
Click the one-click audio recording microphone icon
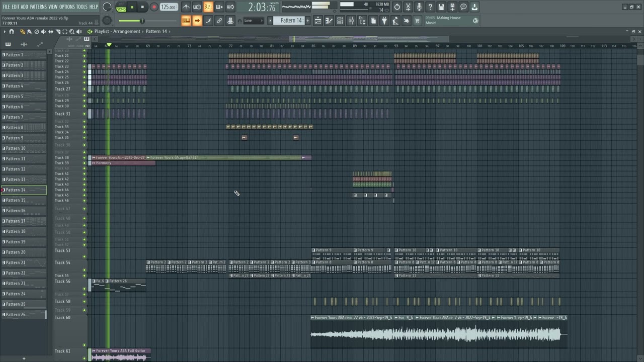pyautogui.click(x=419, y=7)
